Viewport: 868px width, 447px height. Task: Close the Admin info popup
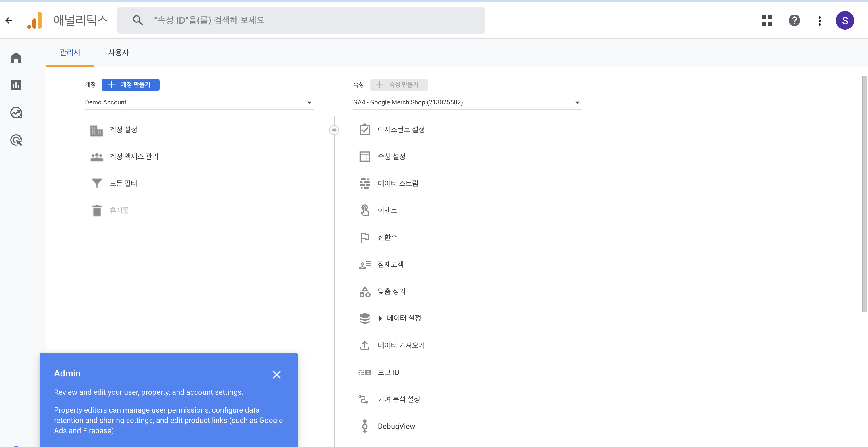point(276,375)
